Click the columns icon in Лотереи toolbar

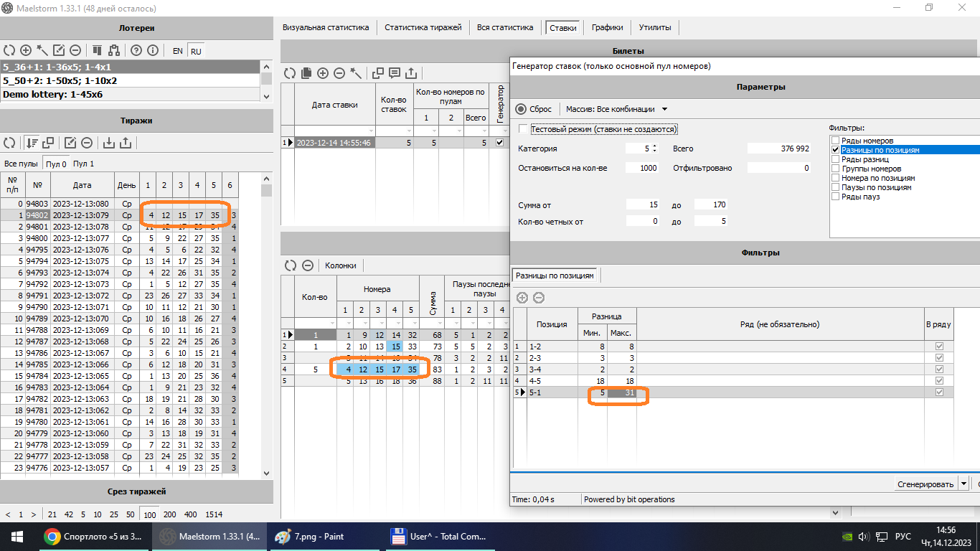pyautogui.click(x=97, y=50)
